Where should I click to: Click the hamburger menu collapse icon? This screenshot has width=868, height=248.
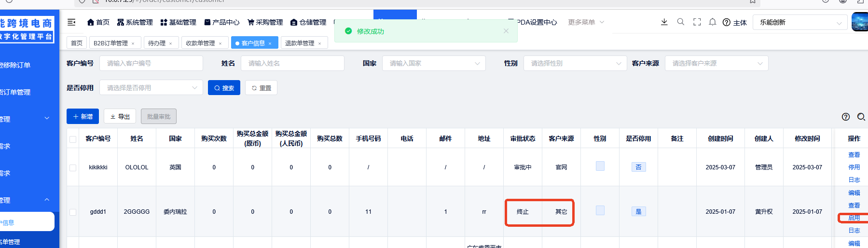point(71,22)
